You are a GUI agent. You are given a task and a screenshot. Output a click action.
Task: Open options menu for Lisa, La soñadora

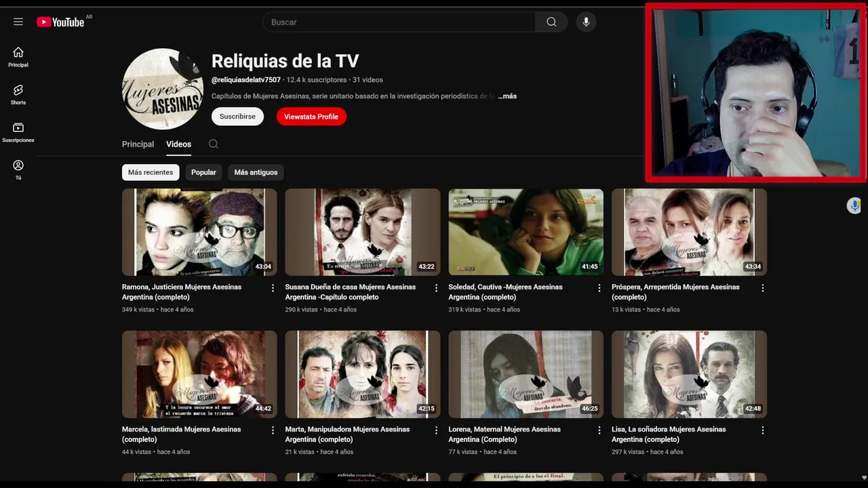coord(763,430)
